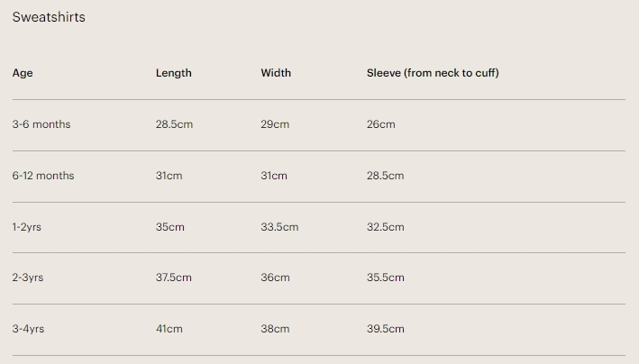The image size is (639, 364).
Task: Select the Age column header
Action: pos(23,73)
